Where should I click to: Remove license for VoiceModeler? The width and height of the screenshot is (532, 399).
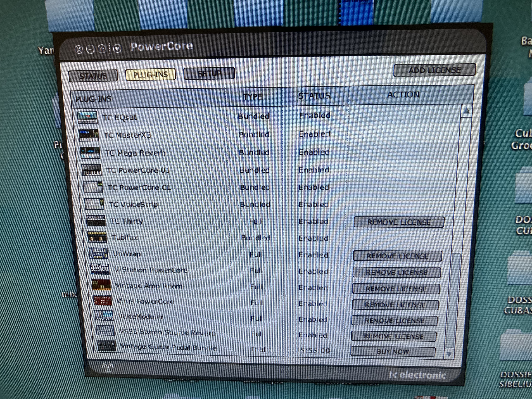(x=394, y=321)
